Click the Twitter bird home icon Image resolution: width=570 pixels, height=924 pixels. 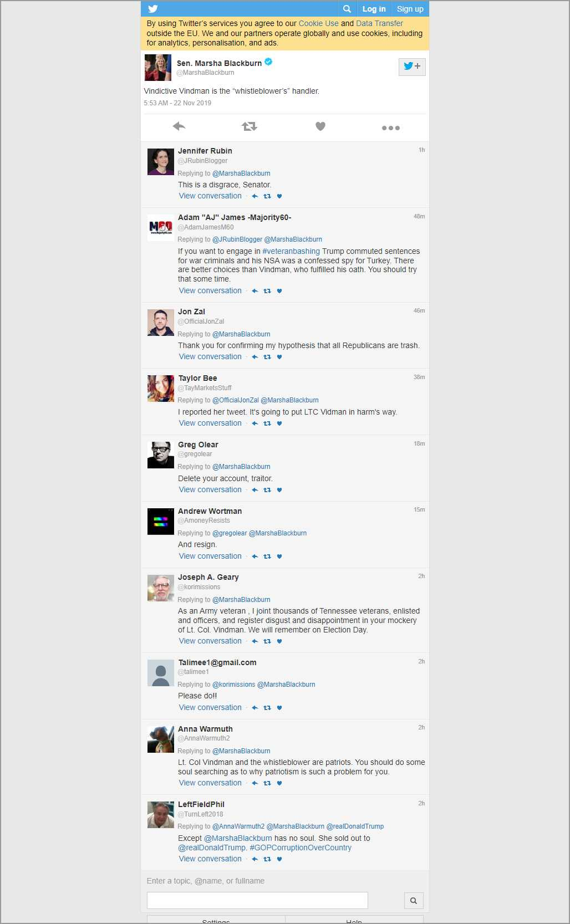(x=153, y=9)
